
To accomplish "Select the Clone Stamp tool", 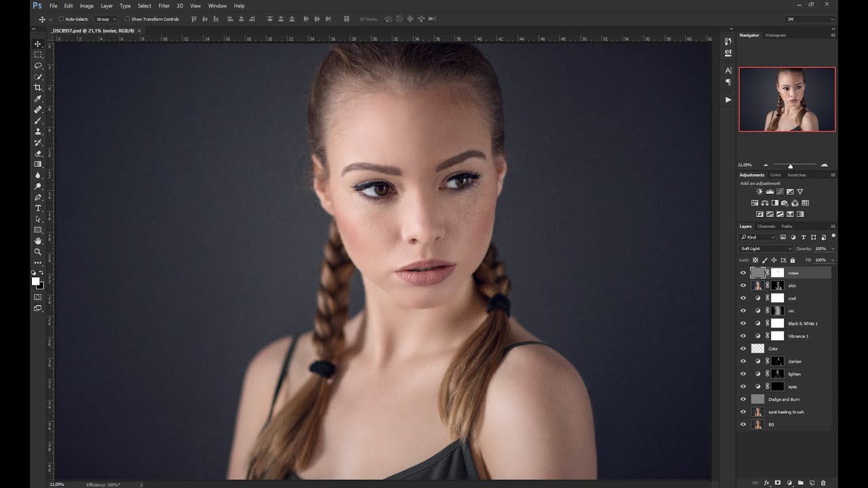I will 38,131.
